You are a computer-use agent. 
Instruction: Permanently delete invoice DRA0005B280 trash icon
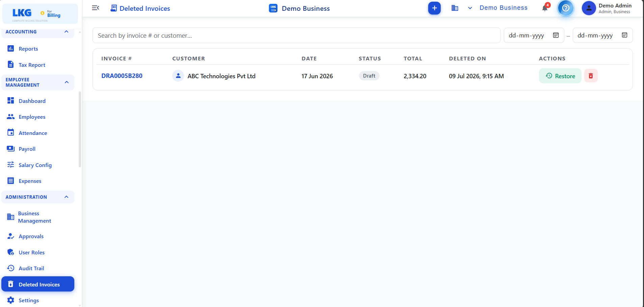[591, 76]
